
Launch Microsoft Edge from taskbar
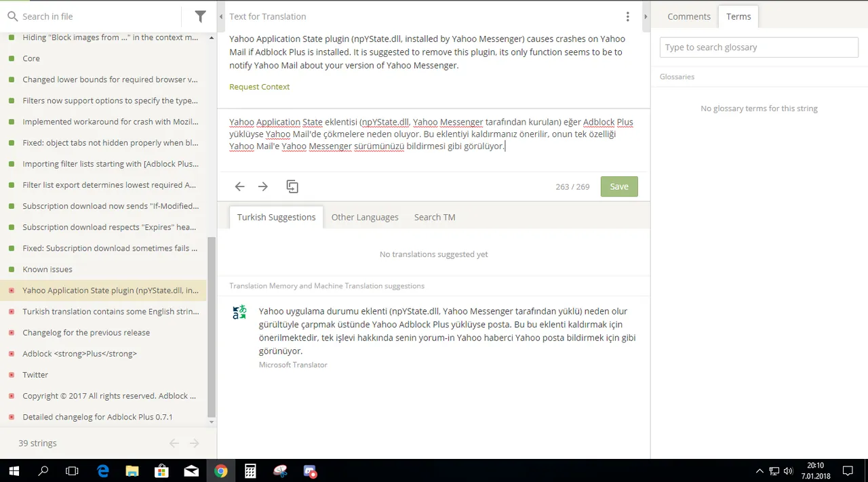[x=103, y=470]
